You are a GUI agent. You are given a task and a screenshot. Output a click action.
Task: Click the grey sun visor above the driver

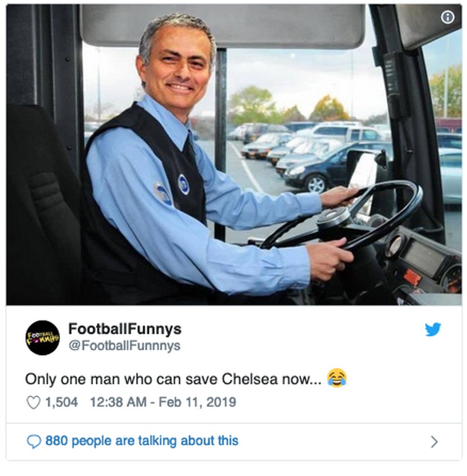[x=223, y=26]
